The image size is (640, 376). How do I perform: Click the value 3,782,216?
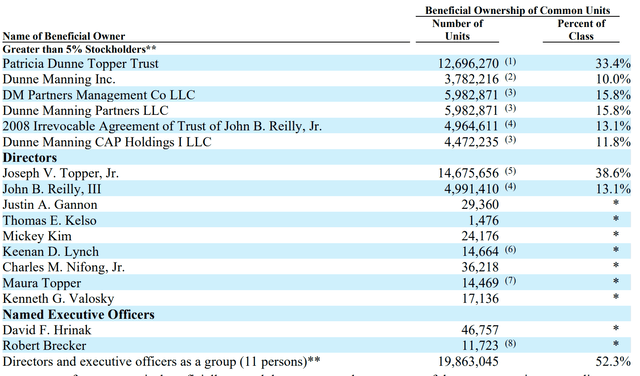[471, 79]
